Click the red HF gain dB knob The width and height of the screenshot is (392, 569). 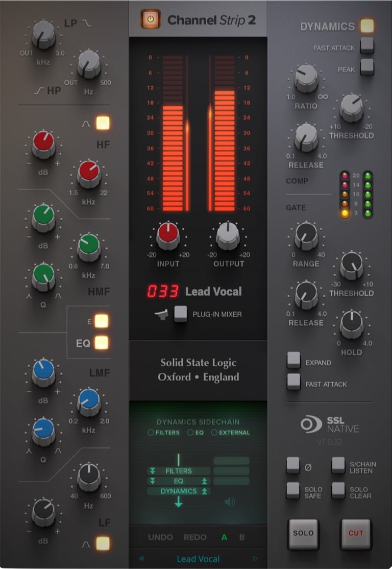point(43,145)
